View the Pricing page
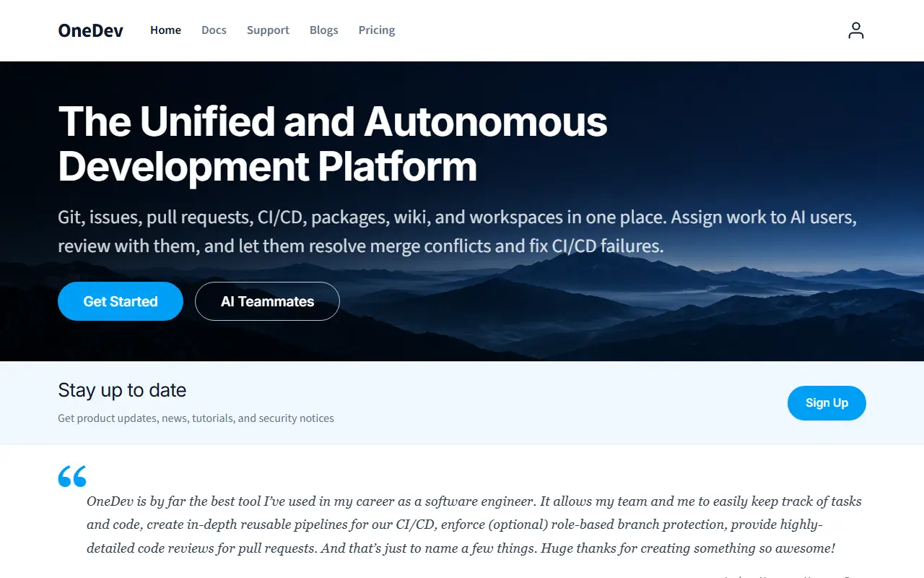This screenshot has width=924, height=578. coord(377,30)
